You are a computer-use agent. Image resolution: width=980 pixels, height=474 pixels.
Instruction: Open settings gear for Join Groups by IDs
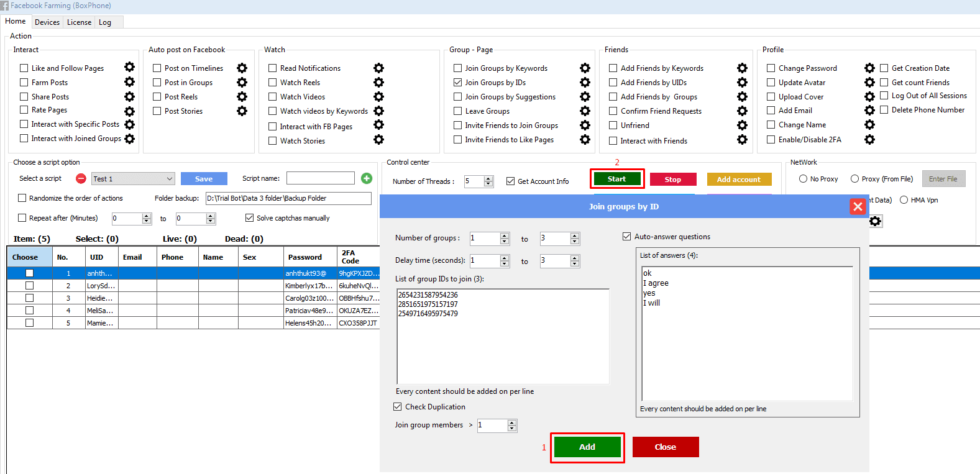pos(585,82)
